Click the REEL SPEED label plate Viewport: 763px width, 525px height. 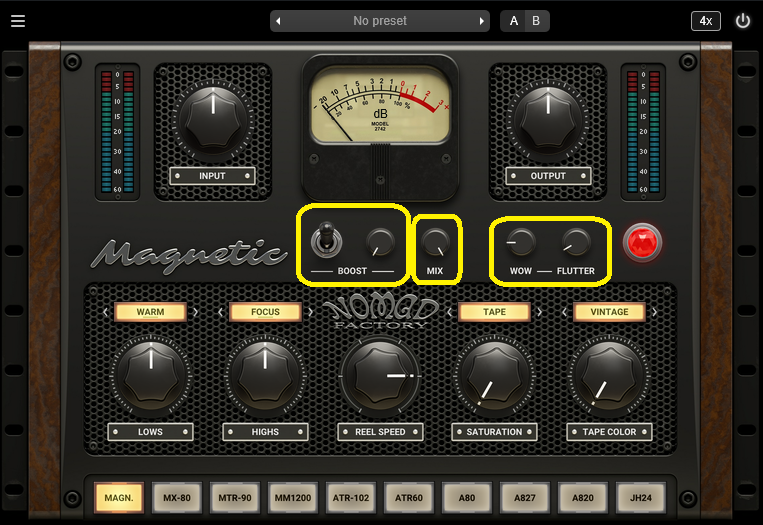point(380,432)
